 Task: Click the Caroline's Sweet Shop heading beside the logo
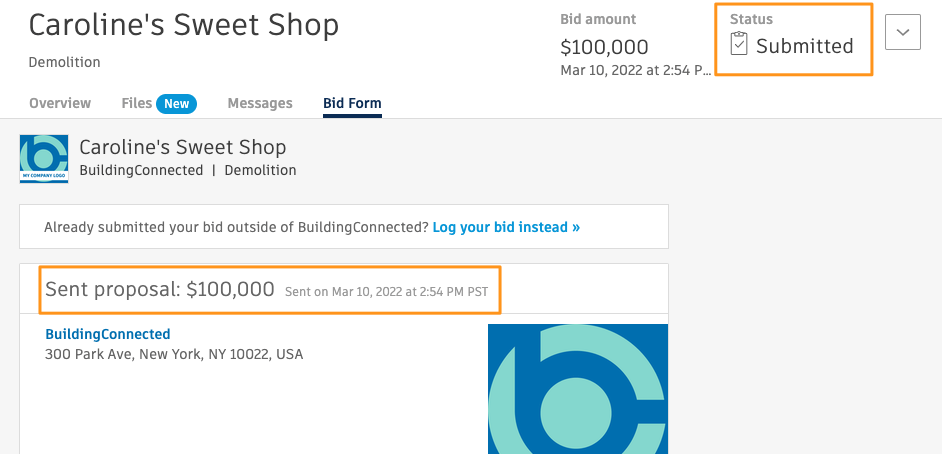tap(183, 147)
